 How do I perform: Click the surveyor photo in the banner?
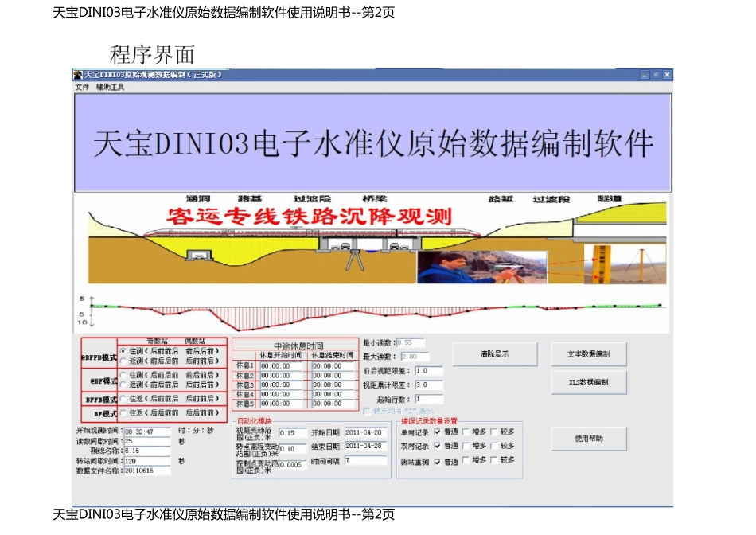481,267
